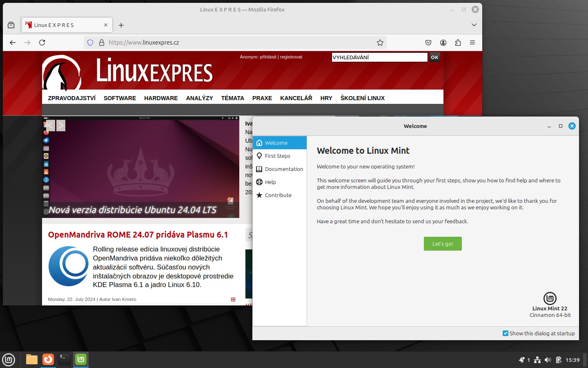Expand the list all tabs chevron

pyautogui.click(x=474, y=25)
